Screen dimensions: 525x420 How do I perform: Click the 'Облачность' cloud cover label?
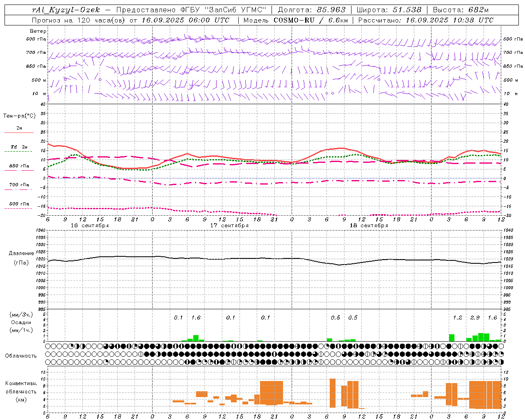(21, 356)
